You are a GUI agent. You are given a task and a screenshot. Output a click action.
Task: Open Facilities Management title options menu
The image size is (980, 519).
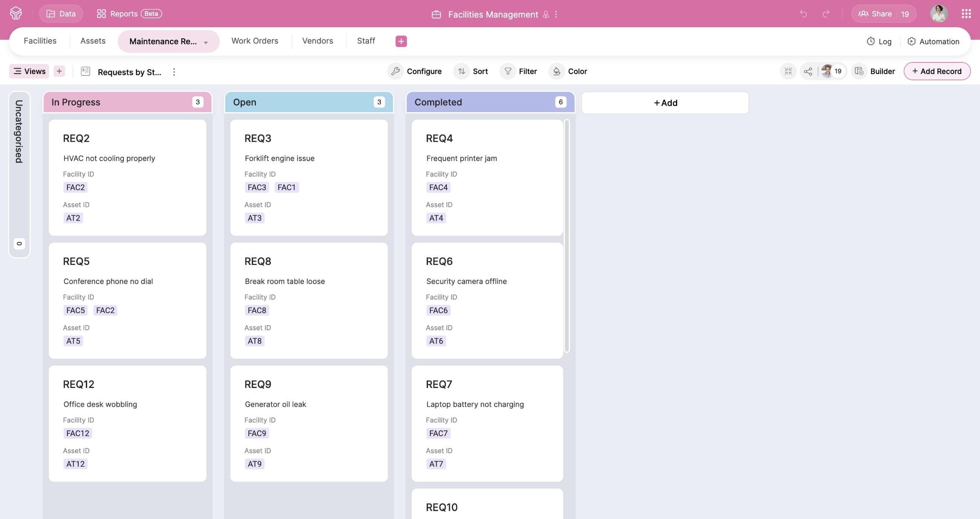556,14
